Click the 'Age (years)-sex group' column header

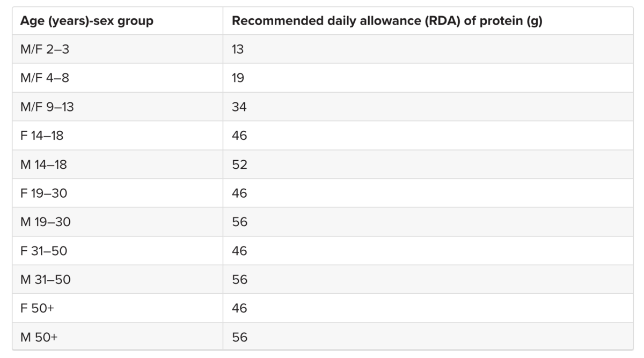(x=87, y=21)
